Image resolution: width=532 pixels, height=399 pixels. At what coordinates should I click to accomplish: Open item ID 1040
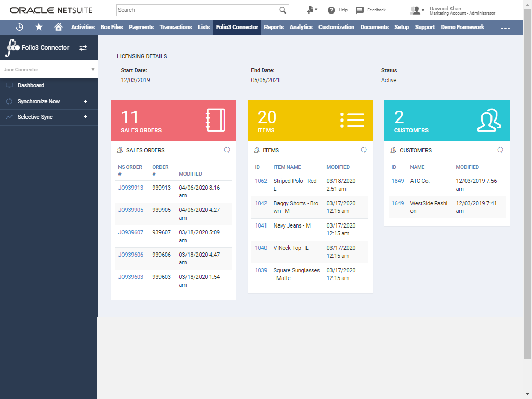(x=261, y=248)
